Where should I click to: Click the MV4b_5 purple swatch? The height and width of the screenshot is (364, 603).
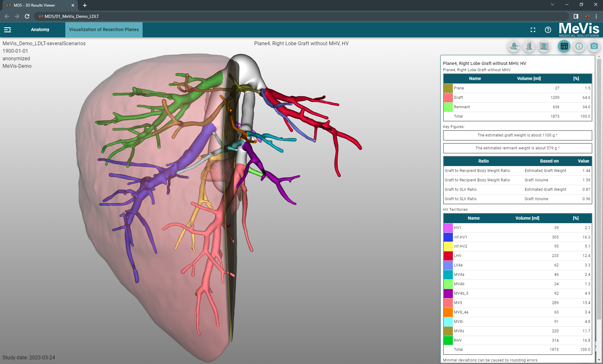tap(448, 293)
